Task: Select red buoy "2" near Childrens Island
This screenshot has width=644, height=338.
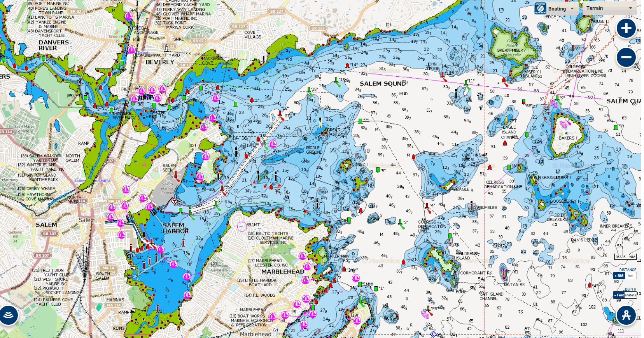Action: point(404,262)
